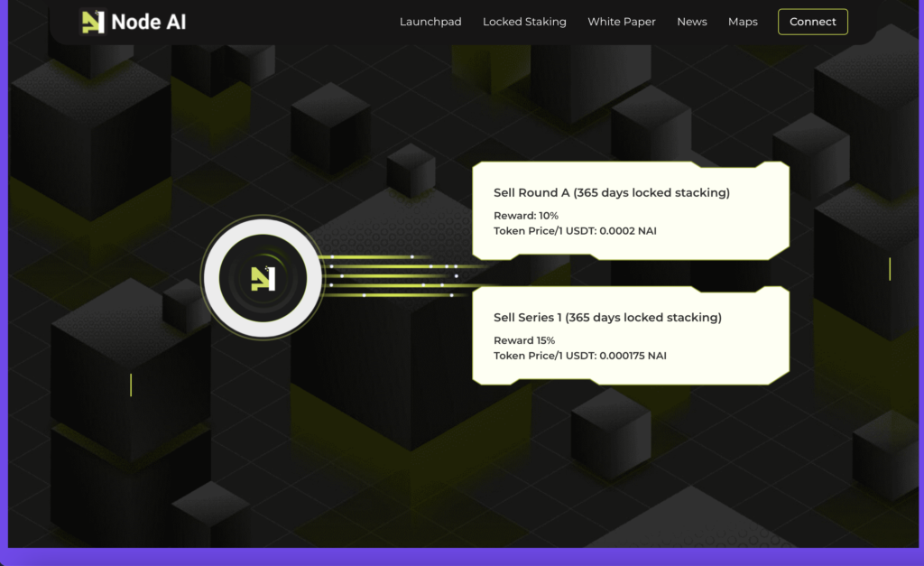Open the Launchpad menu item

430,22
